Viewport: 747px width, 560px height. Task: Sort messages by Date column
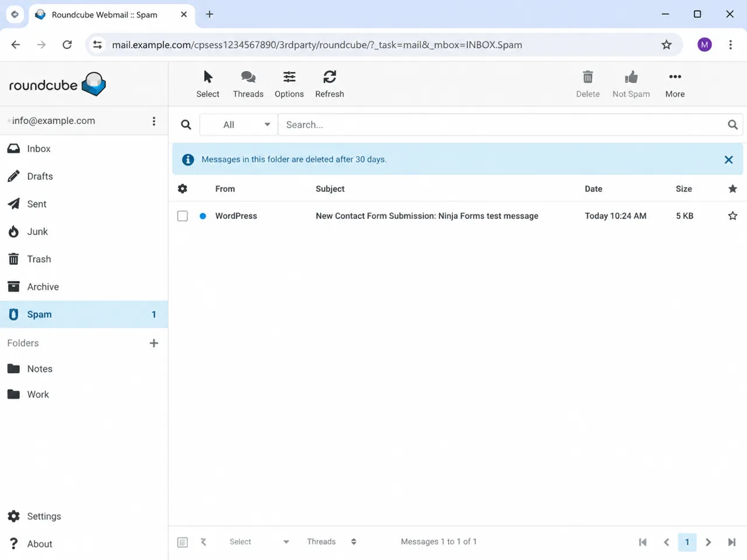click(x=594, y=189)
